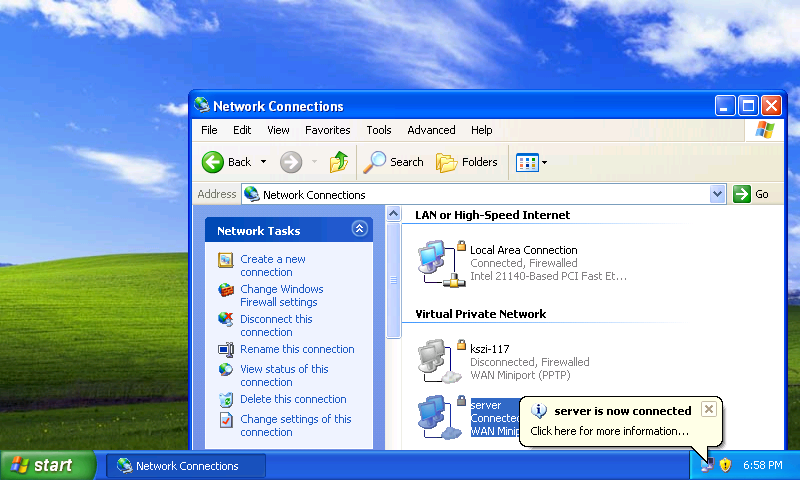Click Change settings of this connection link
The width and height of the screenshot is (800, 480).
(x=296, y=425)
